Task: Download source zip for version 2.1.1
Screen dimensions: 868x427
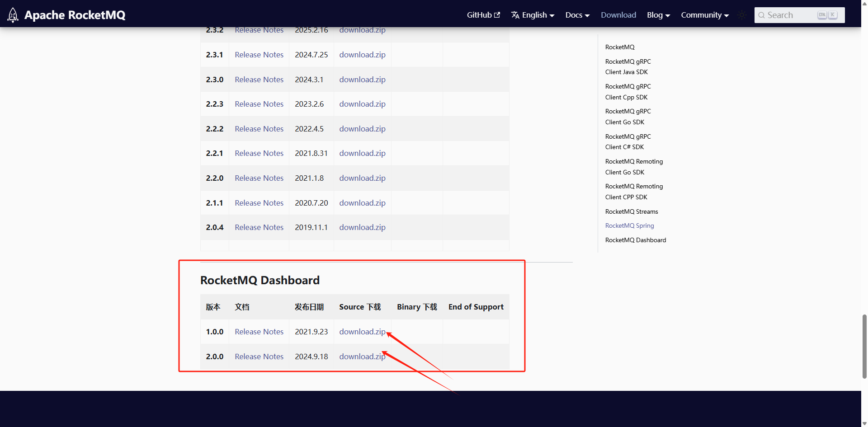Action: coord(362,203)
